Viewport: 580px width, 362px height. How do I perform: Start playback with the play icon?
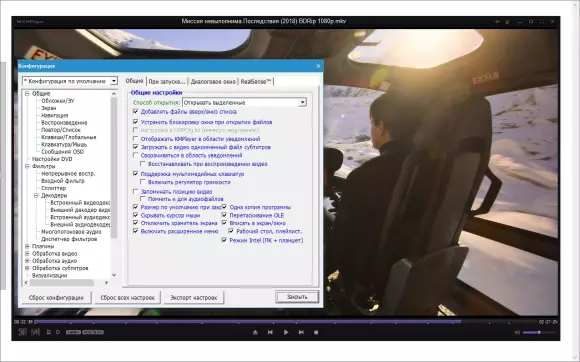[286, 332]
